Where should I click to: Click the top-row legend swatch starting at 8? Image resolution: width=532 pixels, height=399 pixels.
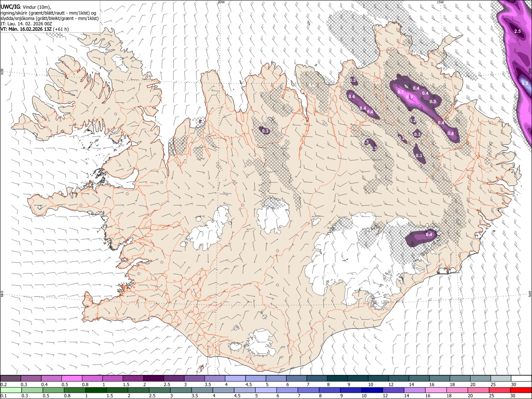337,379
